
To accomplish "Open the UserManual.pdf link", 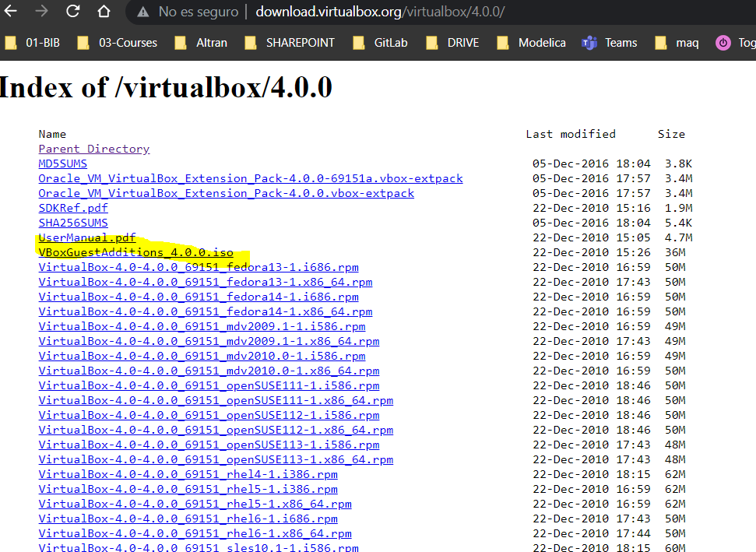I will [87, 237].
